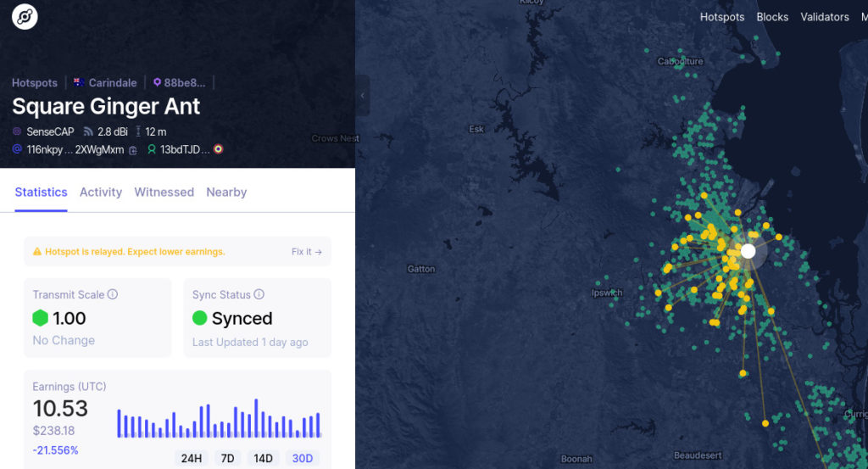Open the 88be8... hex breadcrumb link
This screenshot has height=469, width=868.
point(184,83)
